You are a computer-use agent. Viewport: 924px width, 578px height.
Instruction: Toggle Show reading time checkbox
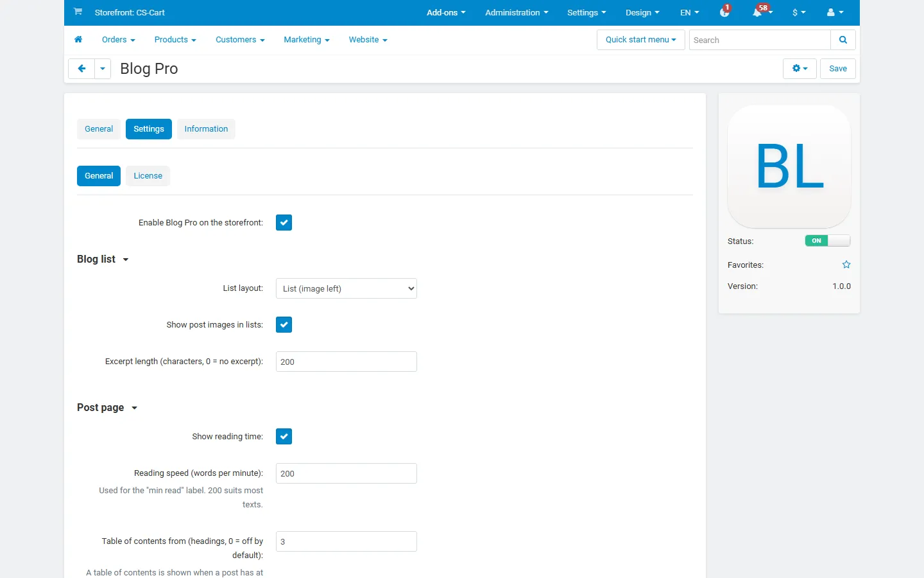tap(284, 437)
